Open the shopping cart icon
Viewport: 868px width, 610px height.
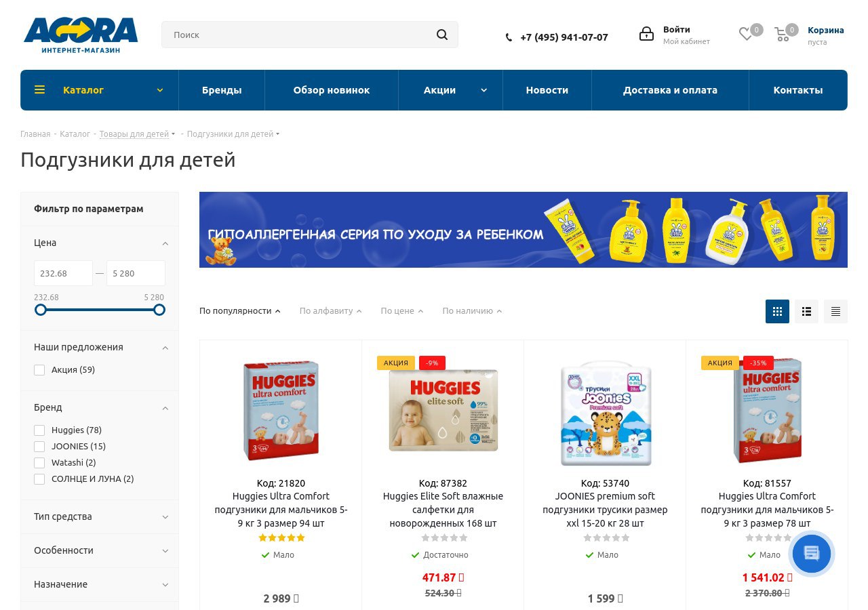click(x=783, y=35)
